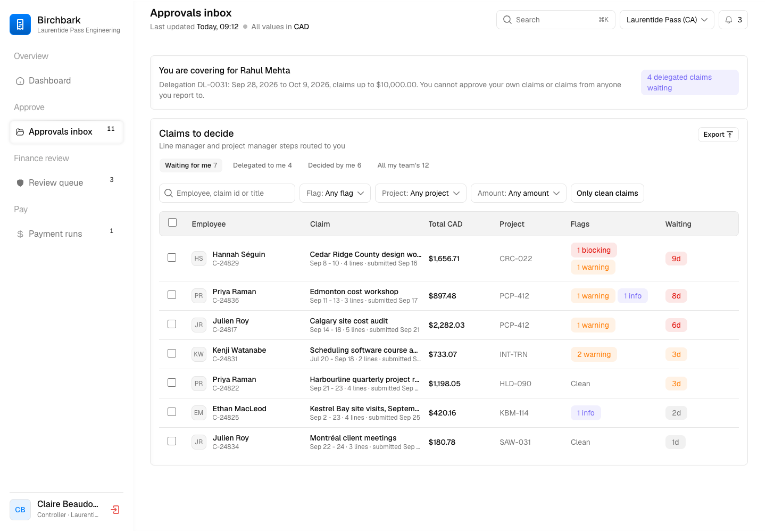The width and height of the screenshot is (766, 532).
Task: Toggle the Only clean claims filter
Action: (607, 193)
